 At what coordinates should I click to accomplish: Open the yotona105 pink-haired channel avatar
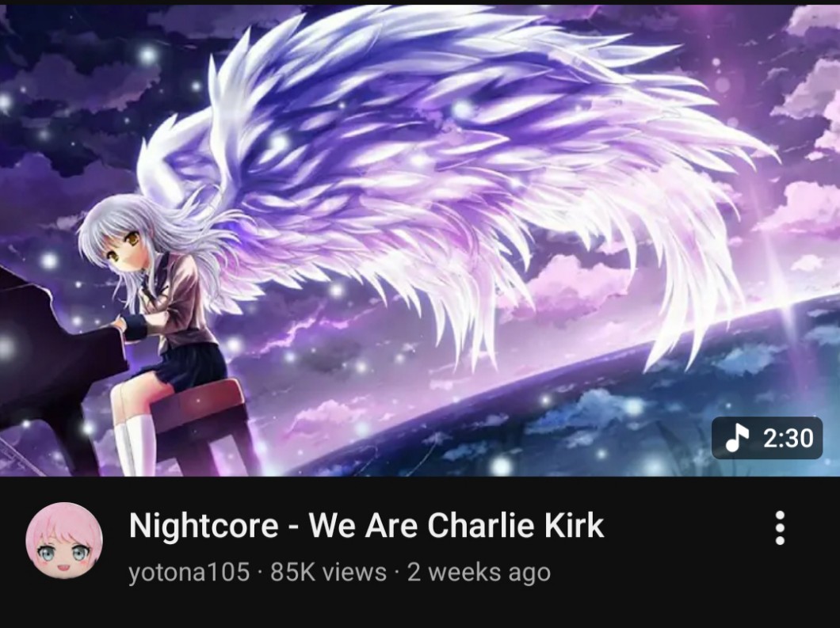click(64, 540)
